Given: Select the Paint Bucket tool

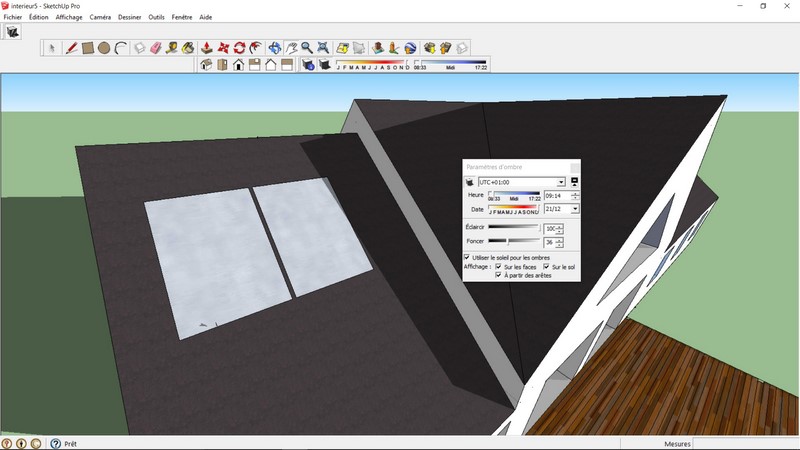Looking at the screenshot, I should click(x=188, y=48).
